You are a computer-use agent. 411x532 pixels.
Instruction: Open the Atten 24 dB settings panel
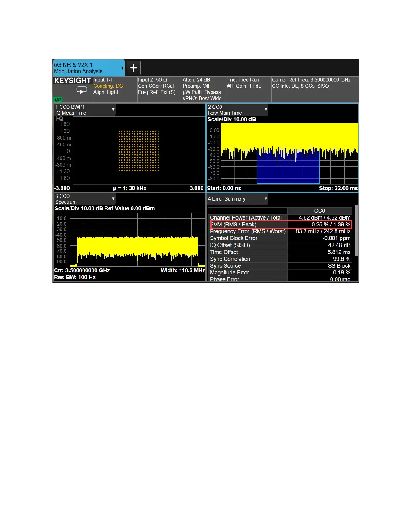pyautogui.click(x=204, y=89)
